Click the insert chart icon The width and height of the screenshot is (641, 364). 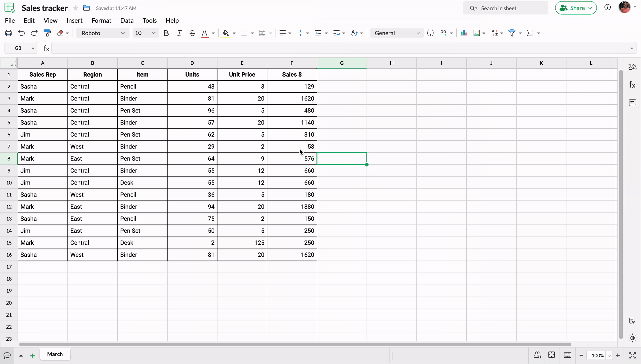pos(464,33)
